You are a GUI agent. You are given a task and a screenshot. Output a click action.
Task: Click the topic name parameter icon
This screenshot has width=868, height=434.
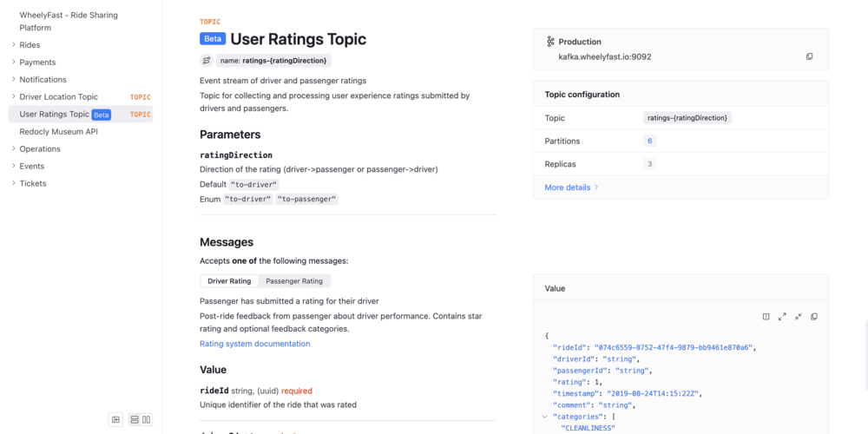tap(207, 61)
